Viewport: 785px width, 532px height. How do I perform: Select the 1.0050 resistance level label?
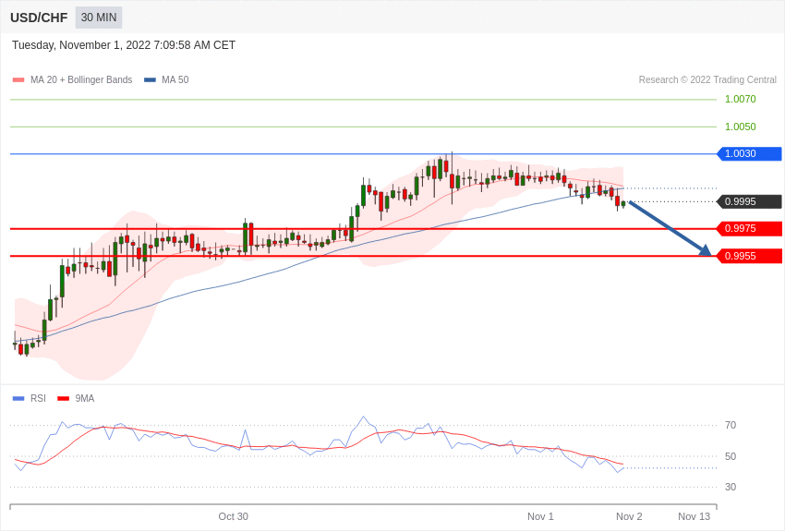pyautogui.click(x=740, y=127)
